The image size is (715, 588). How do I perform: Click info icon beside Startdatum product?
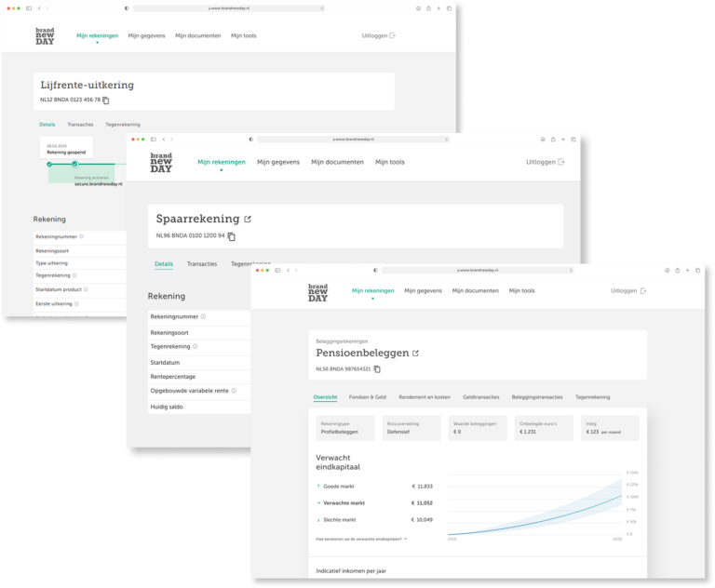(88, 289)
